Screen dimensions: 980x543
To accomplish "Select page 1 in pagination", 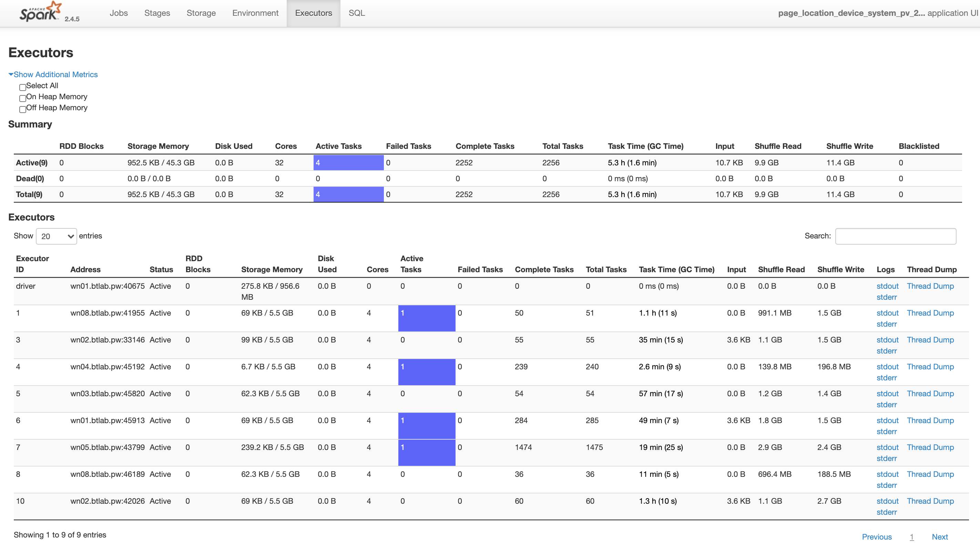I will [x=911, y=537].
